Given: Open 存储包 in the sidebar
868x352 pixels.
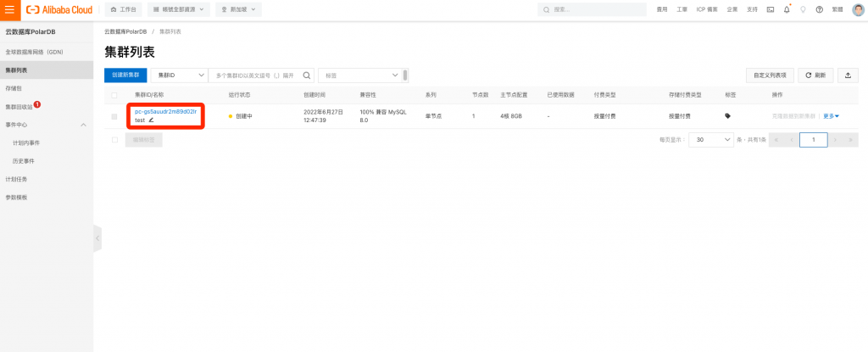Looking at the screenshot, I should tap(14, 88).
